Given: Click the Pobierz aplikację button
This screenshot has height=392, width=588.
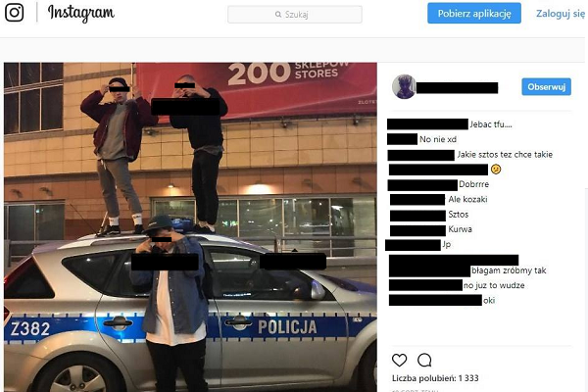Looking at the screenshot, I should point(474,13).
